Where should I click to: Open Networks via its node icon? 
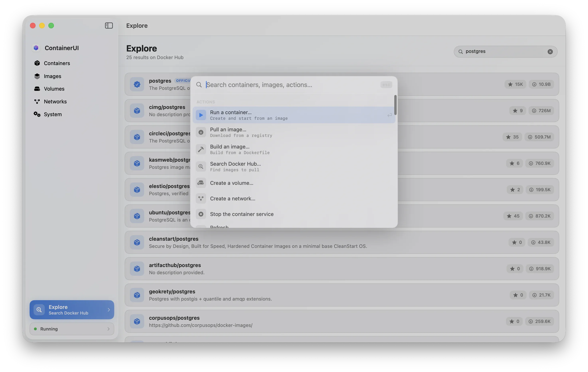click(37, 101)
